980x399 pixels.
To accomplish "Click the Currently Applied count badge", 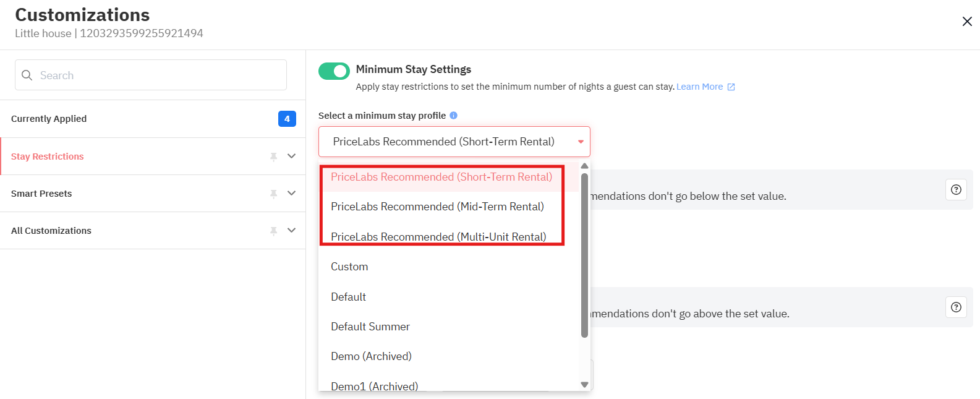I will pos(287,119).
